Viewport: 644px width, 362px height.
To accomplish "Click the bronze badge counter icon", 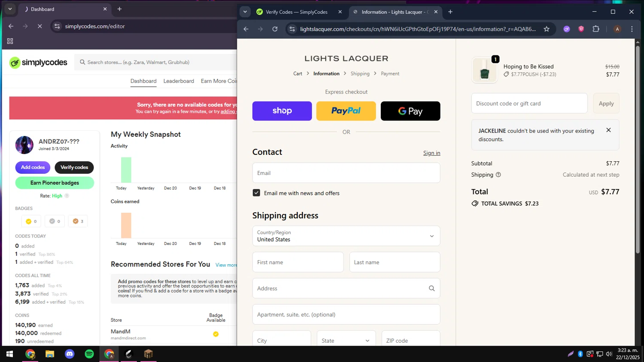I will tap(76, 221).
